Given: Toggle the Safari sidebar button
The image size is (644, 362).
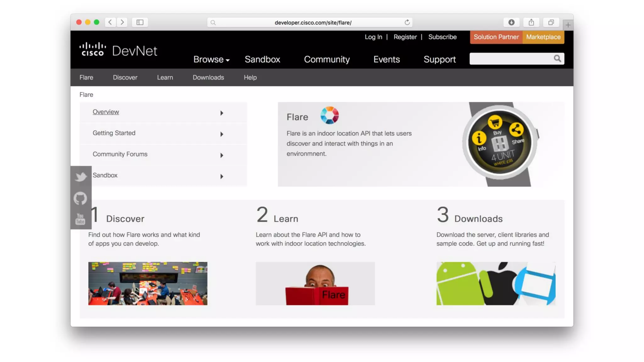Looking at the screenshot, I should point(140,22).
